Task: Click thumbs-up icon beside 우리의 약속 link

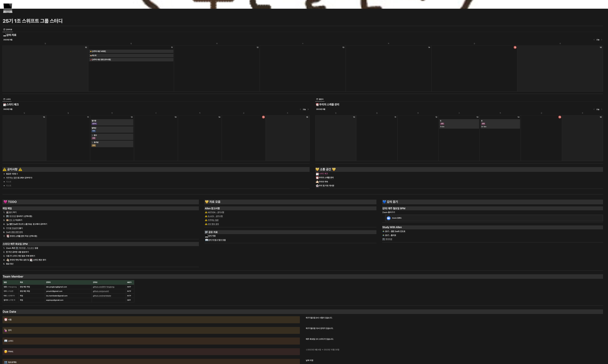Action: click(x=317, y=182)
